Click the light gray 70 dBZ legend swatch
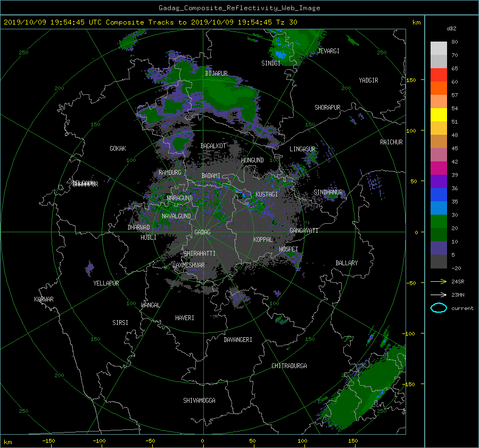This screenshot has height=448, width=479. tap(439, 48)
